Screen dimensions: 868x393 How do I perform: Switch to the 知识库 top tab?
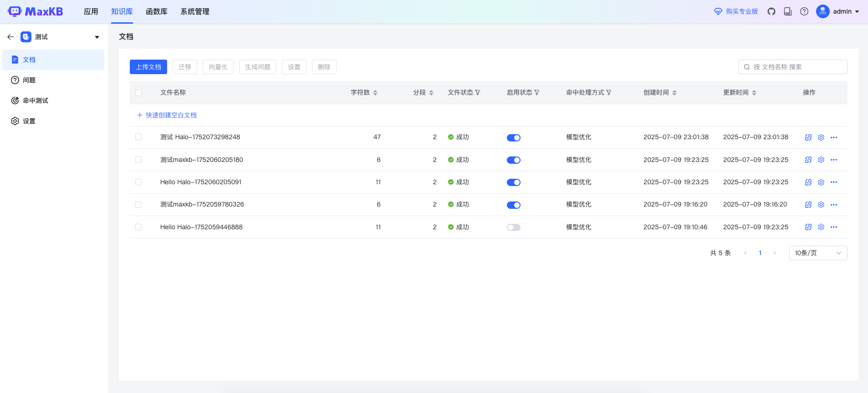click(x=122, y=11)
